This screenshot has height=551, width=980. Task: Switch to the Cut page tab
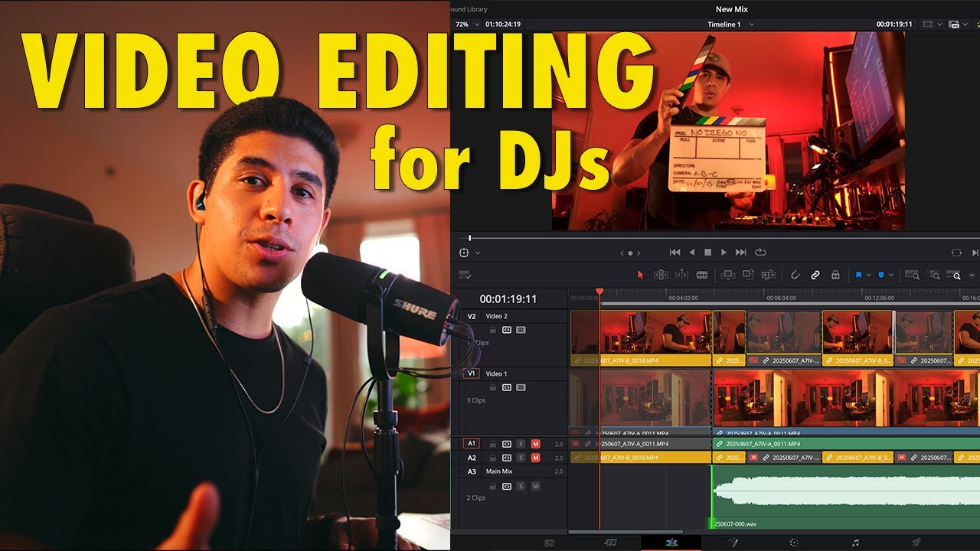click(x=610, y=543)
